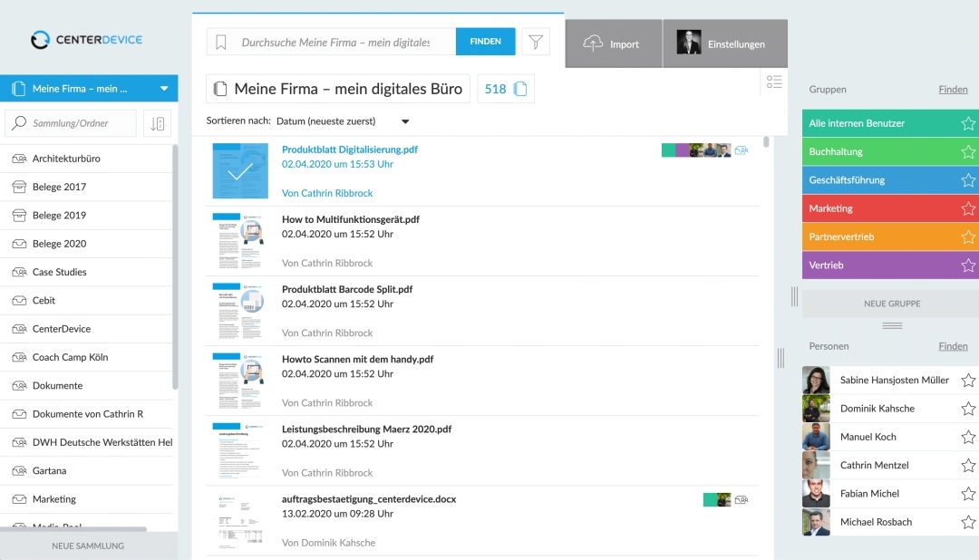The height and width of the screenshot is (560, 979).
Task: Open Howto Scannen mit dem handy.pdf
Action: coord(357,360)
